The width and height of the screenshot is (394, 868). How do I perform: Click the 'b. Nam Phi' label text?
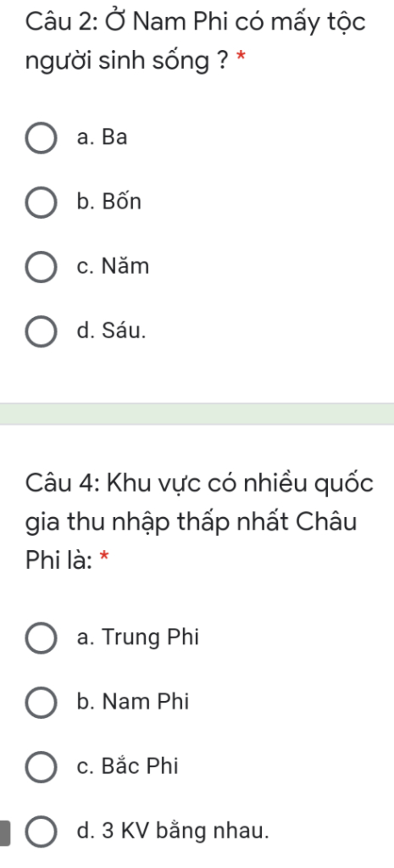click(133, 701)
